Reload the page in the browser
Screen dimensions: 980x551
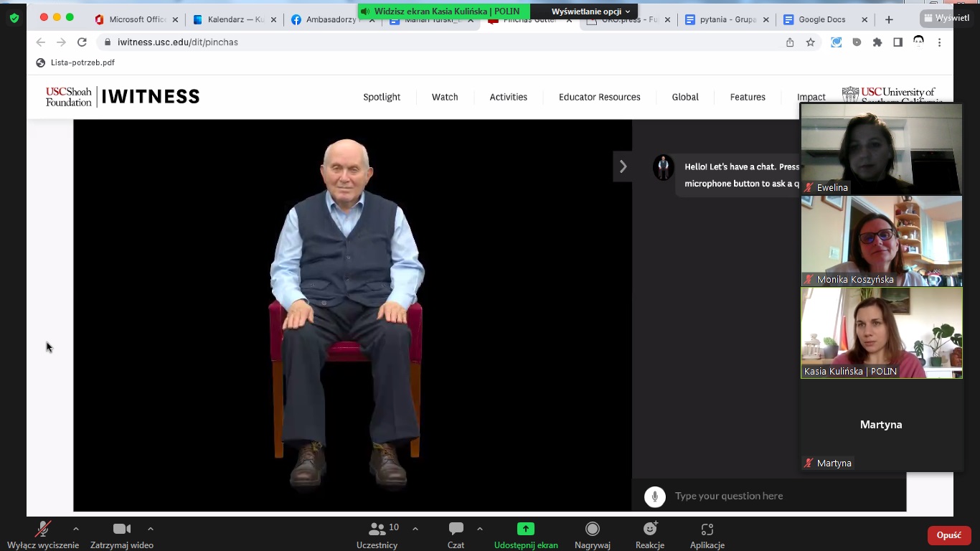(82, 42)
